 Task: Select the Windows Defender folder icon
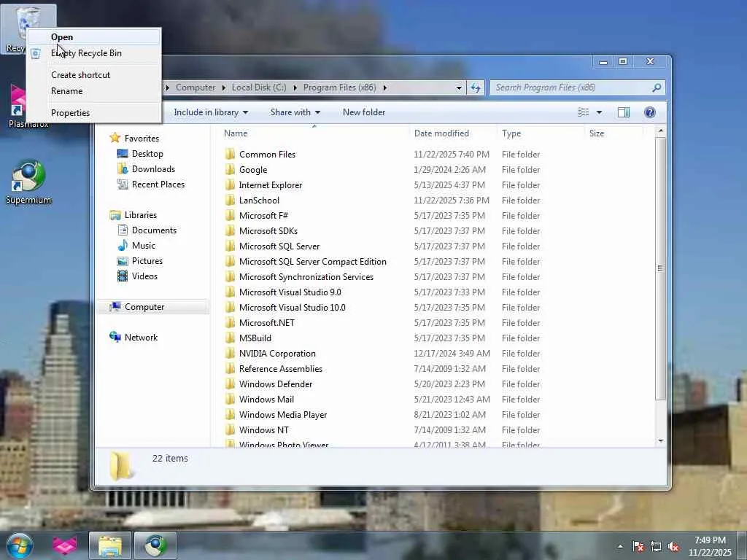pos(230,384)
